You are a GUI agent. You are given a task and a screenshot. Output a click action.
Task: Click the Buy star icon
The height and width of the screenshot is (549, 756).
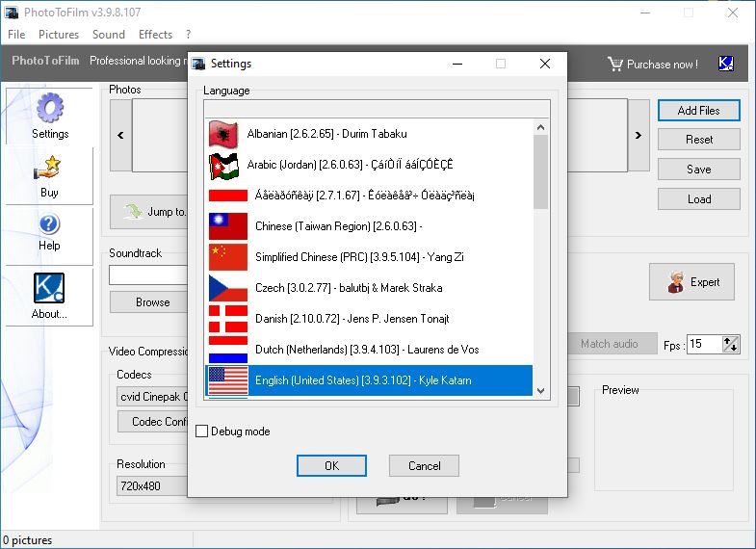tap(47, 168)
